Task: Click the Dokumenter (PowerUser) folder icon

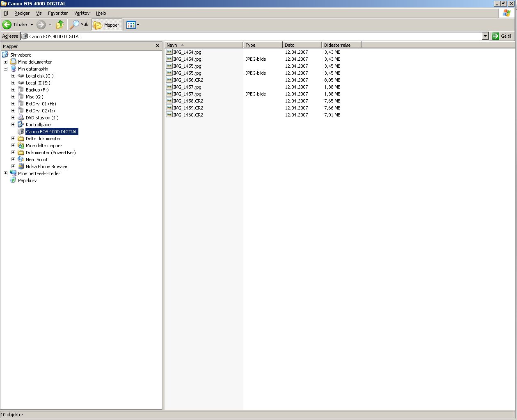Action: (21, 152)
